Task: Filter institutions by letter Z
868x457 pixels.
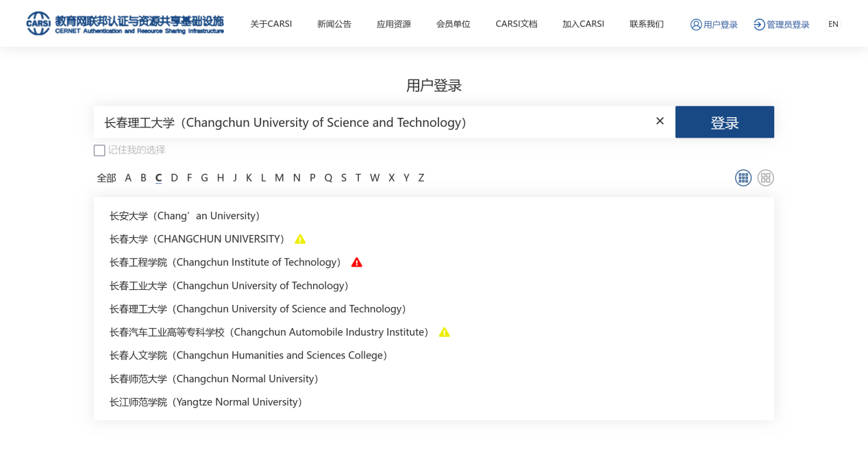Action: (421, 178)
